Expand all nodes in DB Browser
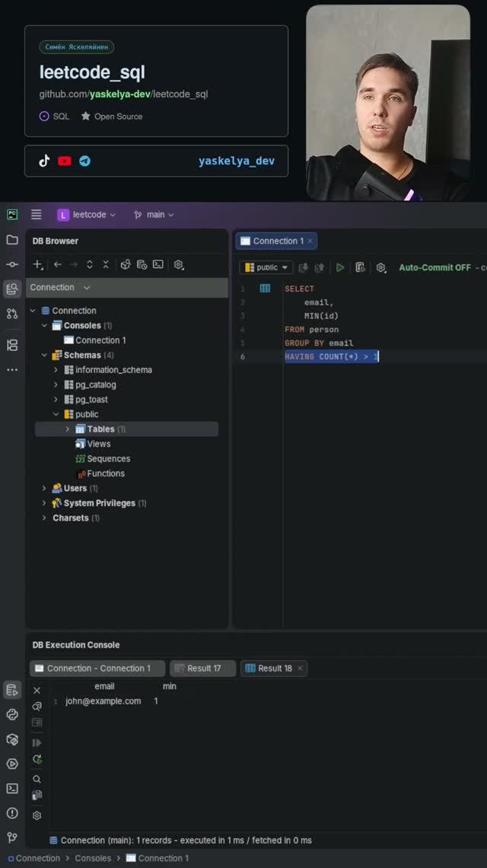The height and width of the screenshot is (868, 487). 90,265
